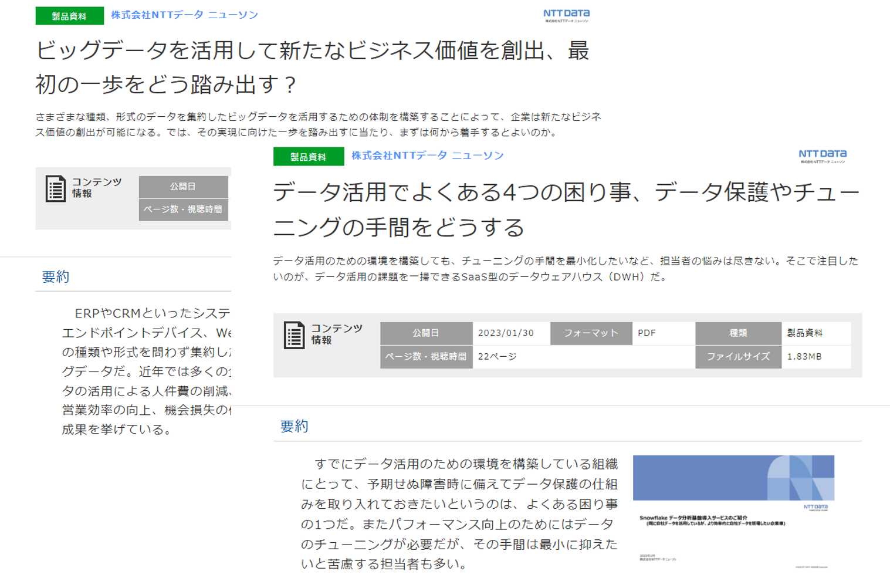Click the title ビッグデータを活用して新たなビジネス価値を創出

click(312, 67)
